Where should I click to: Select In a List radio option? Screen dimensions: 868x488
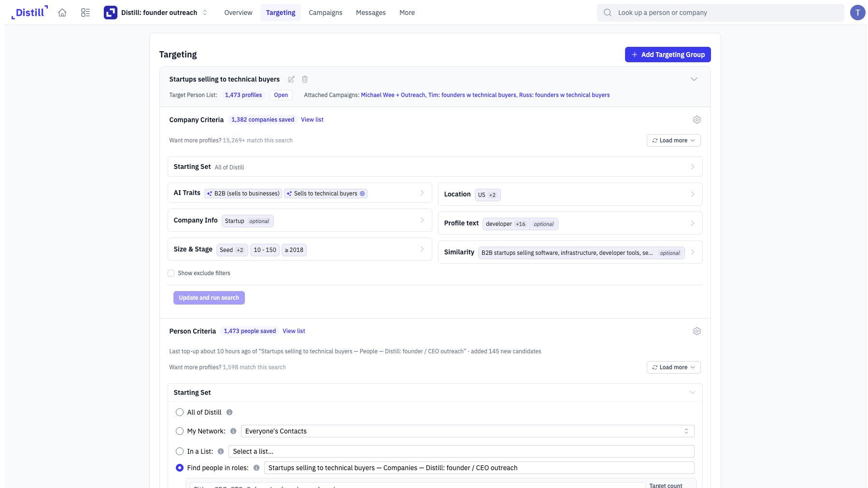pos(180,451)
